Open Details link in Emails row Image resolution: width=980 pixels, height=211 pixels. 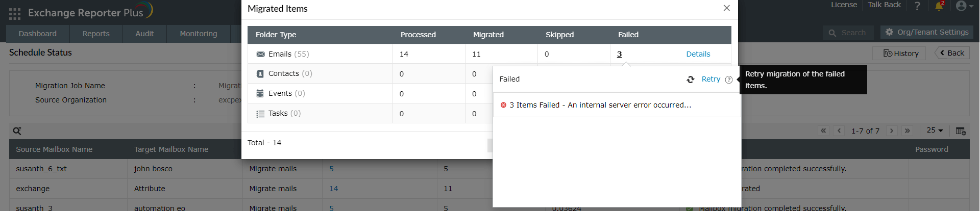(x=698, y=54)
